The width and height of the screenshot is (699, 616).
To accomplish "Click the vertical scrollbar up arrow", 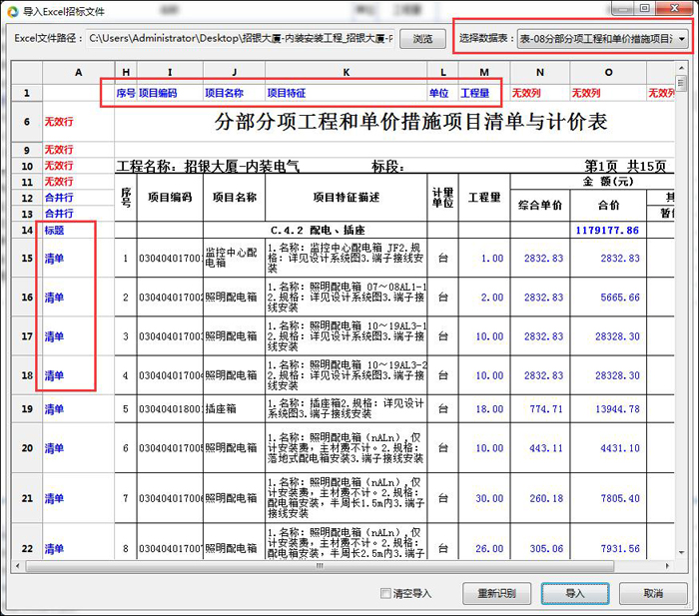I will click(x=681, y=68).
